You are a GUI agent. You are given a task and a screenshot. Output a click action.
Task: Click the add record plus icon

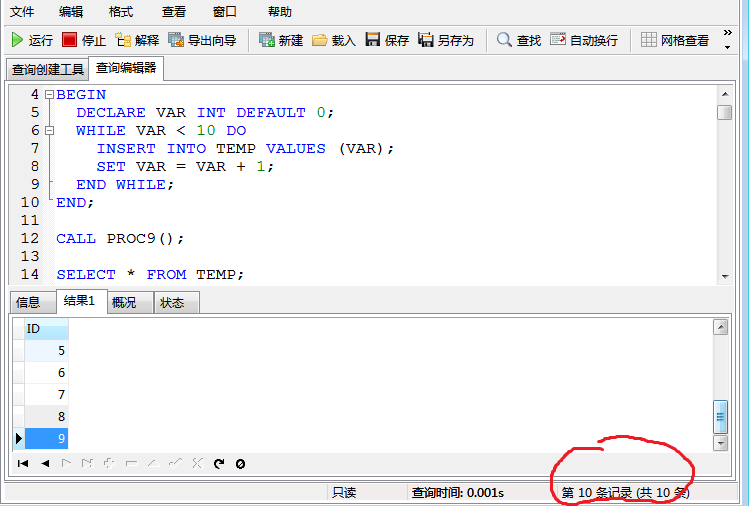tap(109, 463)
